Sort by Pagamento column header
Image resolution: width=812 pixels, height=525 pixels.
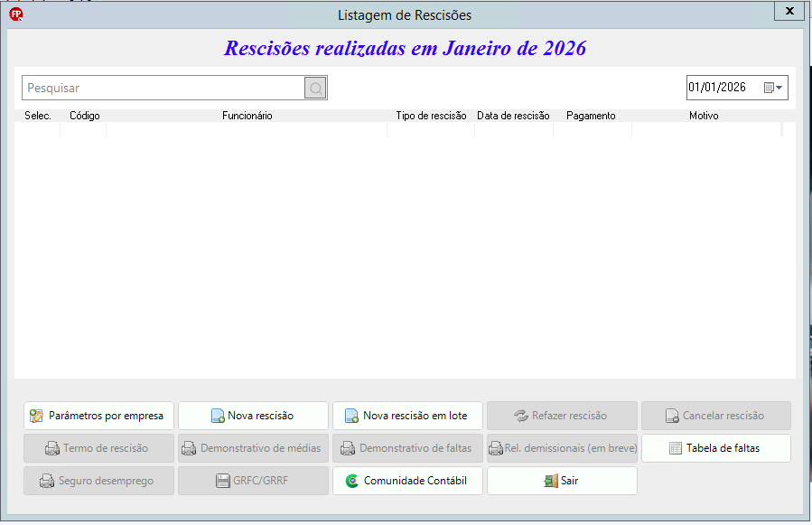pos(591,116)
